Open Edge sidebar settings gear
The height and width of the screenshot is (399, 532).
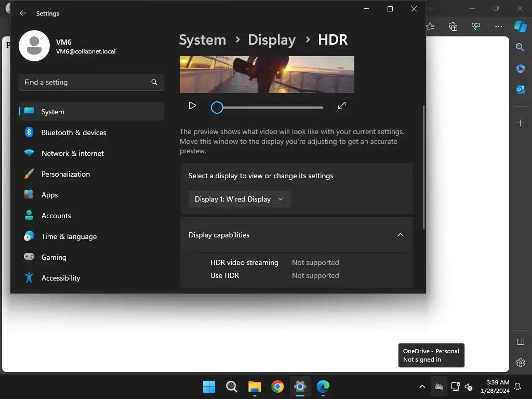[x=520, y=363]
